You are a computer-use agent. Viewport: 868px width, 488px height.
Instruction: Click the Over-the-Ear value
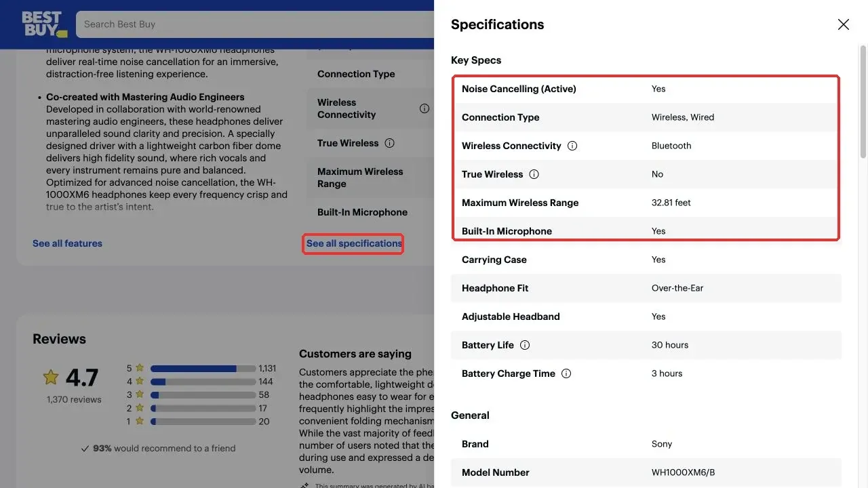tap(677, 288)
